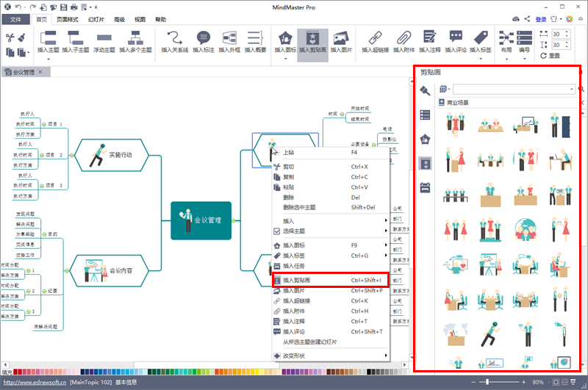Switch to the 页面样式 tab

pos(68,20)
